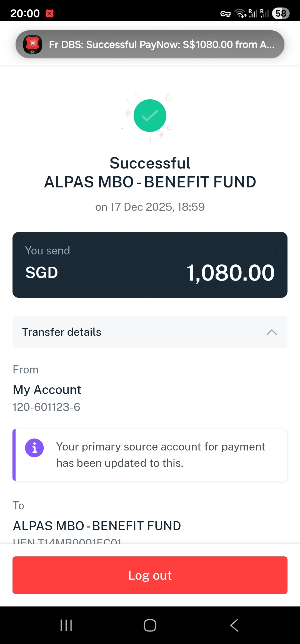Select the You send SGD 1,080.00 card
The height and width of the screenshot is (644, 300).
tap(150, 265)
